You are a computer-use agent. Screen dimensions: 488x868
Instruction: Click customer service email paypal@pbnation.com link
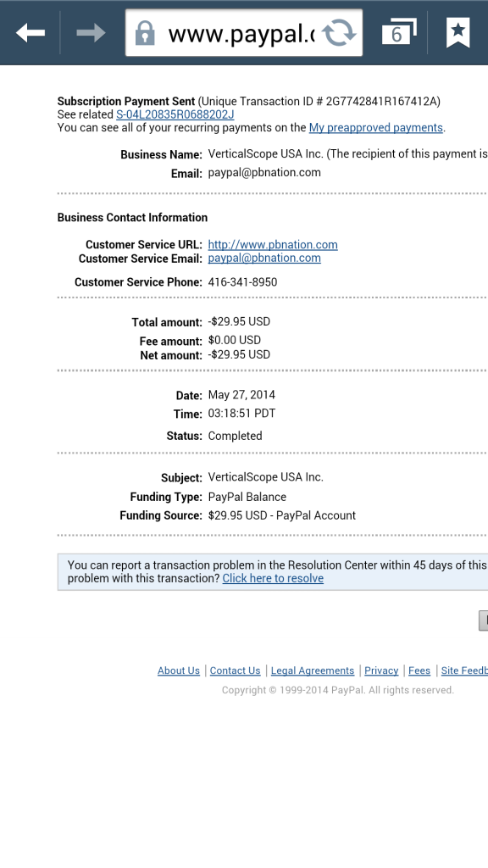coord(264,258)
